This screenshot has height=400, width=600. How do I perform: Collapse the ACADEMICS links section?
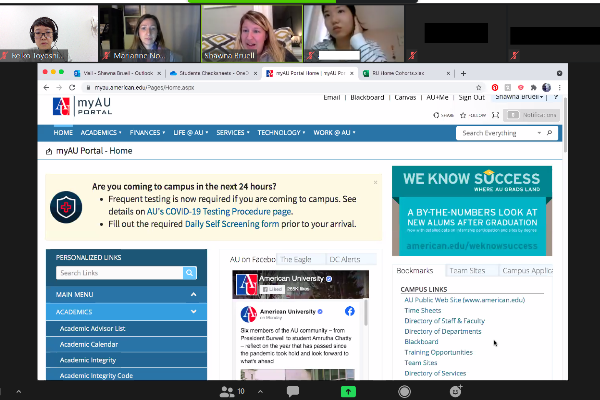(x=127, y=312)
